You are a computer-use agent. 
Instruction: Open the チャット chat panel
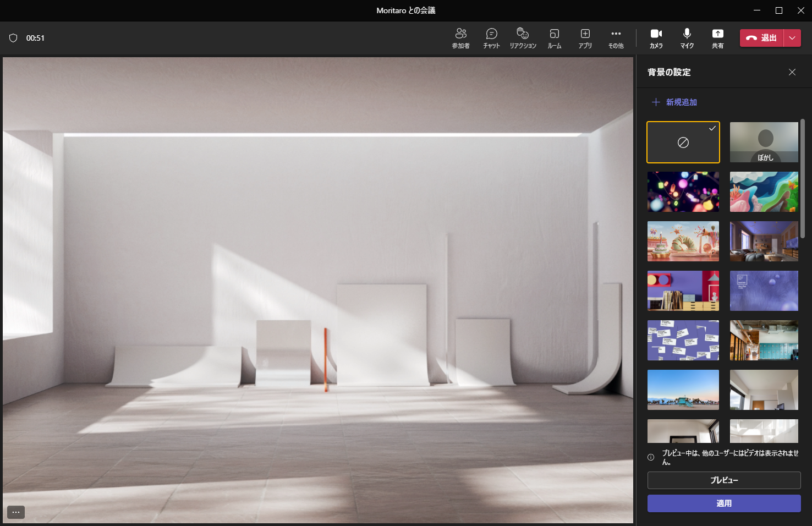pyautogui.click(x=491, y=38)
